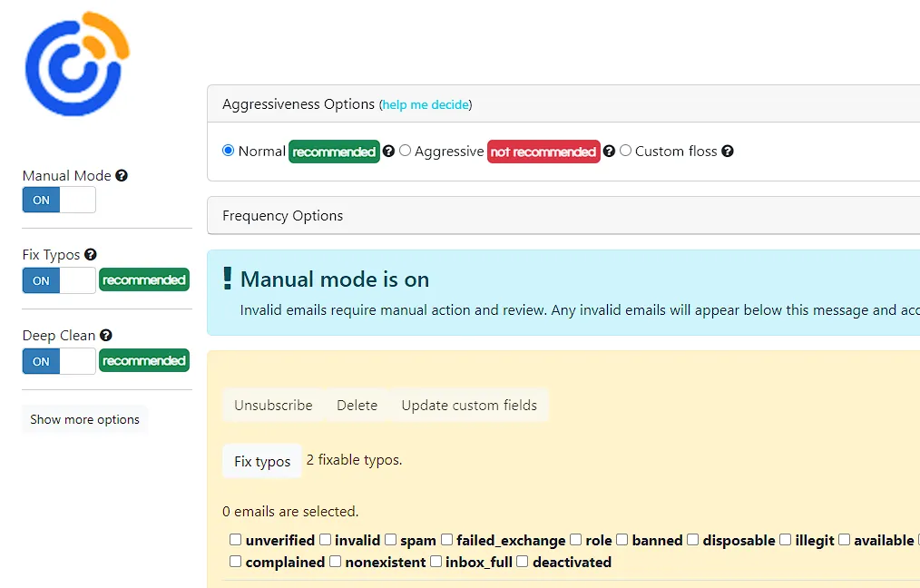Screen dimensions: 920x588
Task: Toggle the Deep Clean switch
Action: pos(59,361)
